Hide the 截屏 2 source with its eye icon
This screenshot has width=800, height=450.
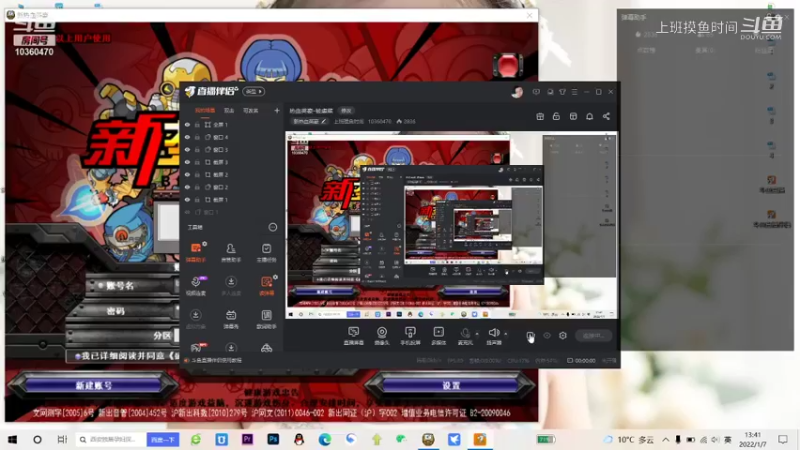(x=187, y=174)
